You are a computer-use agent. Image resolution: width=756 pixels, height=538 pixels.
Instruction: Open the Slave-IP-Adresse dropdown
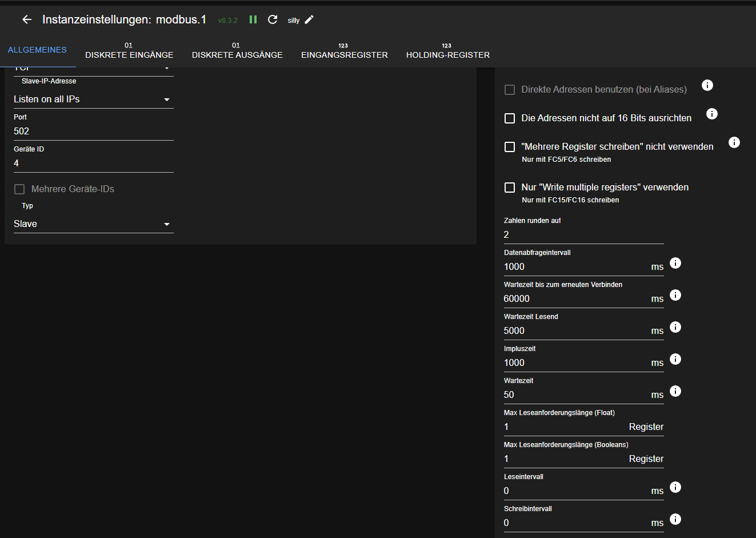93,99
